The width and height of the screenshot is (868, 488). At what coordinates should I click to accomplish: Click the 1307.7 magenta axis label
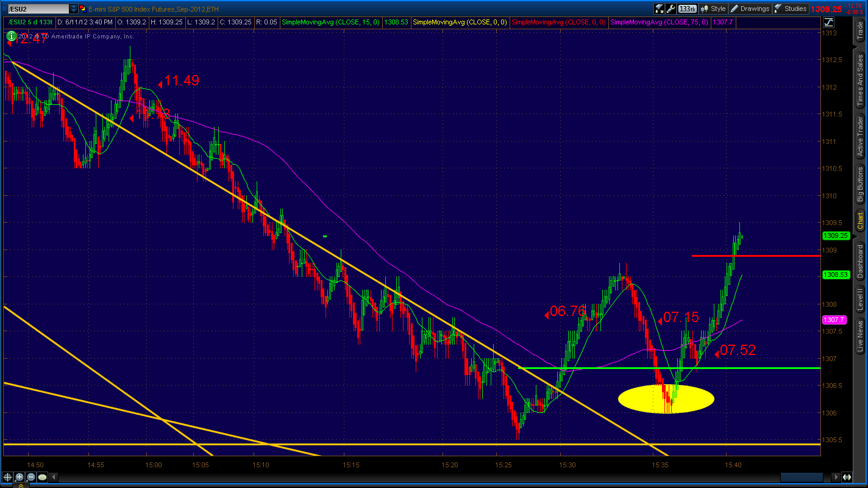(833, 320)
